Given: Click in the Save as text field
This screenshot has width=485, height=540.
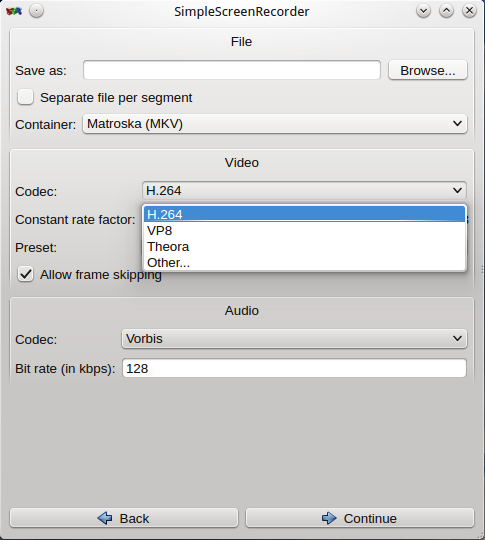Looking at the screenshot, I should click(232, 70).
